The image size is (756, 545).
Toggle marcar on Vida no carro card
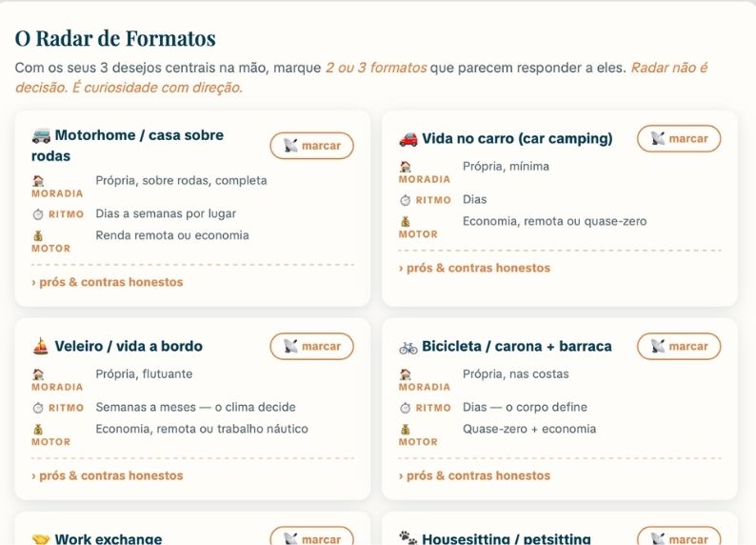(679, 139)
